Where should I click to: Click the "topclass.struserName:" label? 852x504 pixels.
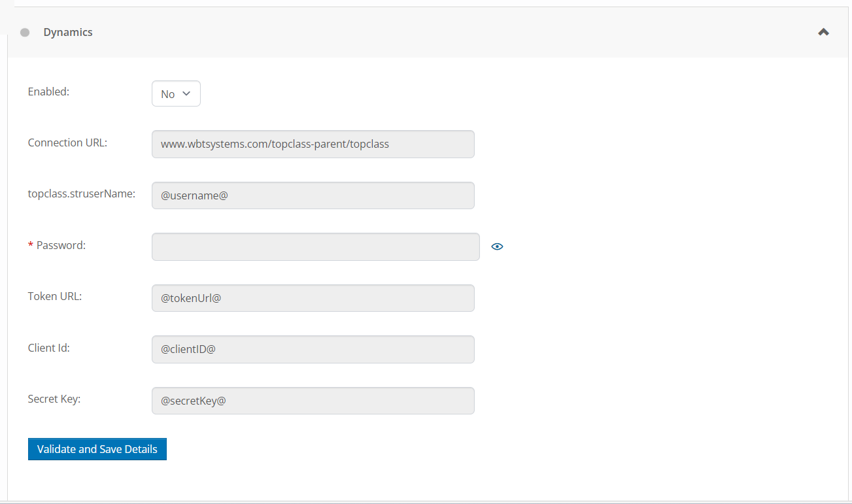(x=82, y=193)
